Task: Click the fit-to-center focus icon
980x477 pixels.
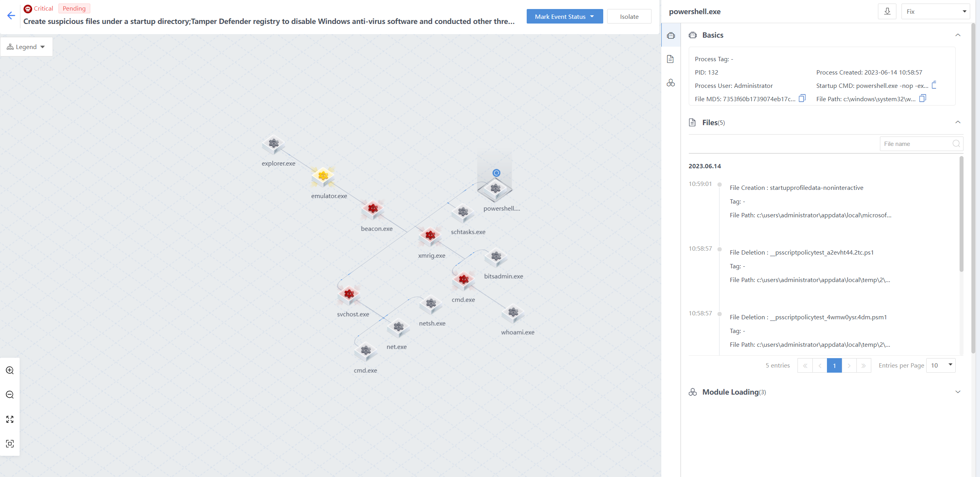Action: click(10, 444)
